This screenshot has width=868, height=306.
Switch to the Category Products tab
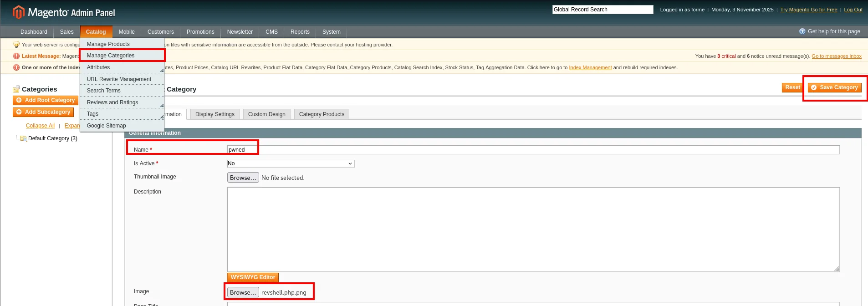point(322,114)
